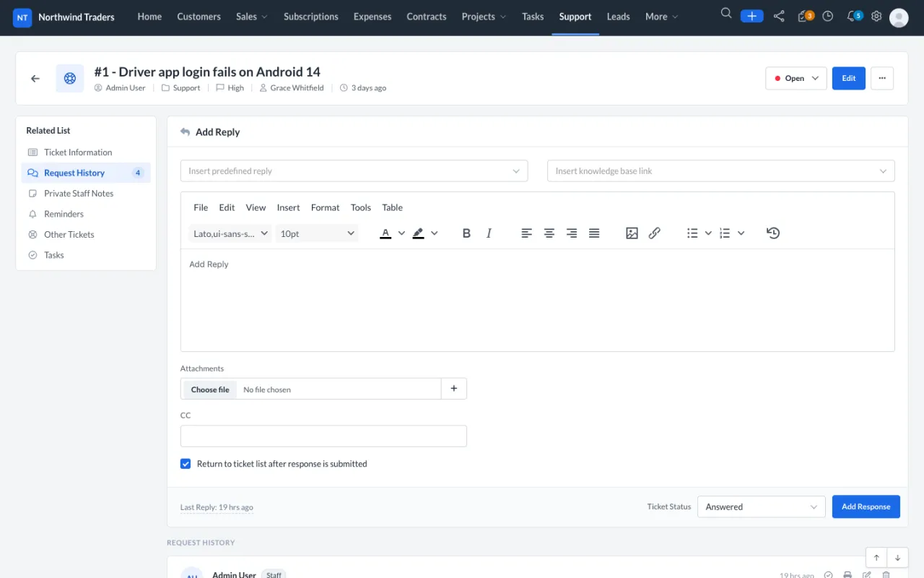Apply italic formatting in the reply editor
924x578 pixels.
(x=489, y=233)
